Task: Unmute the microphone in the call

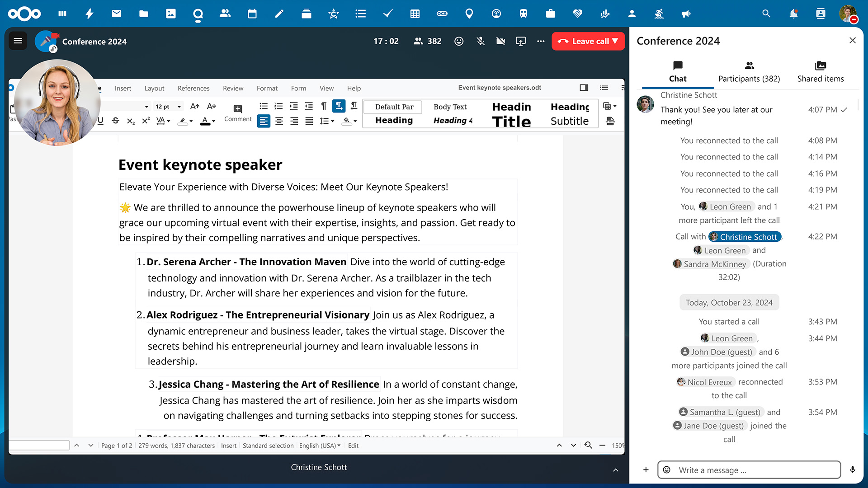Action: [x=481, y=41]
